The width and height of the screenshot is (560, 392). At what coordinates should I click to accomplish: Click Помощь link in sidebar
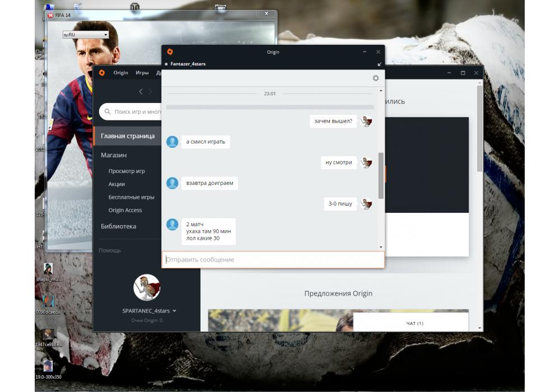110,251
